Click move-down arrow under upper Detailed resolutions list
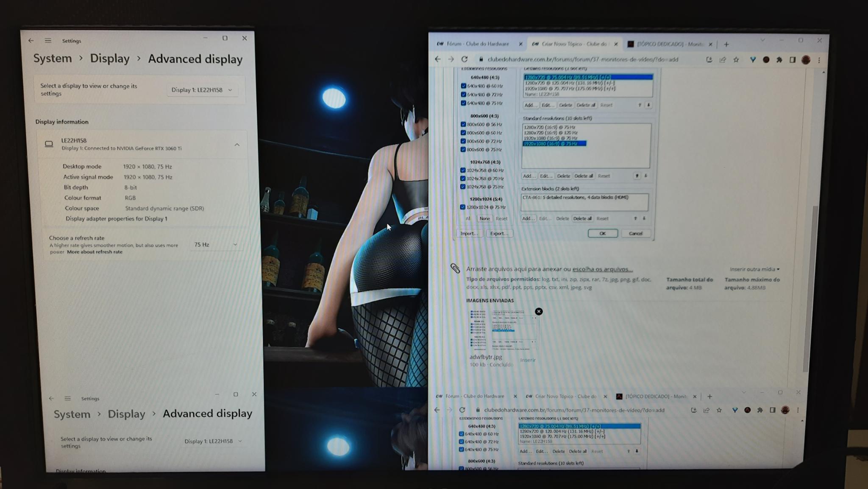Image resolution: width=868 pixels, height=489 pixels. [648, 105]
